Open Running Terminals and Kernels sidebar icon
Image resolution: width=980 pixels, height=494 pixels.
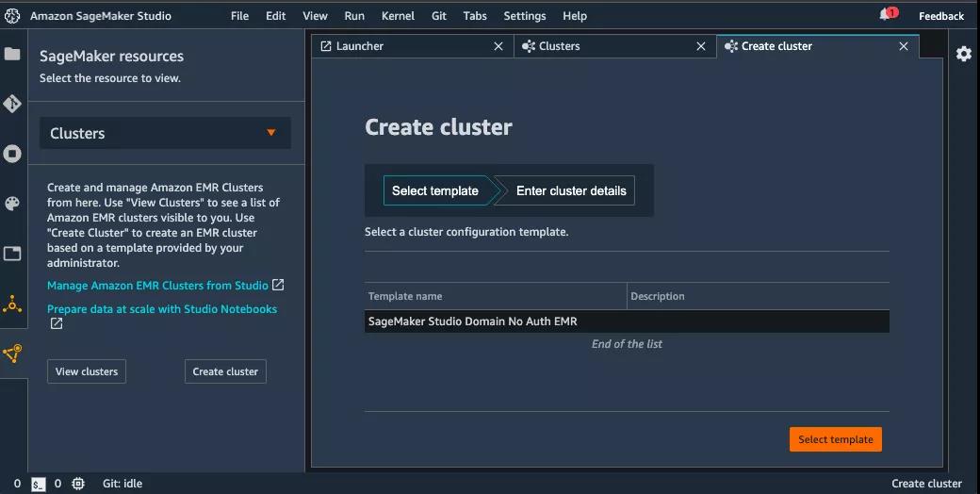pos(12,154)
